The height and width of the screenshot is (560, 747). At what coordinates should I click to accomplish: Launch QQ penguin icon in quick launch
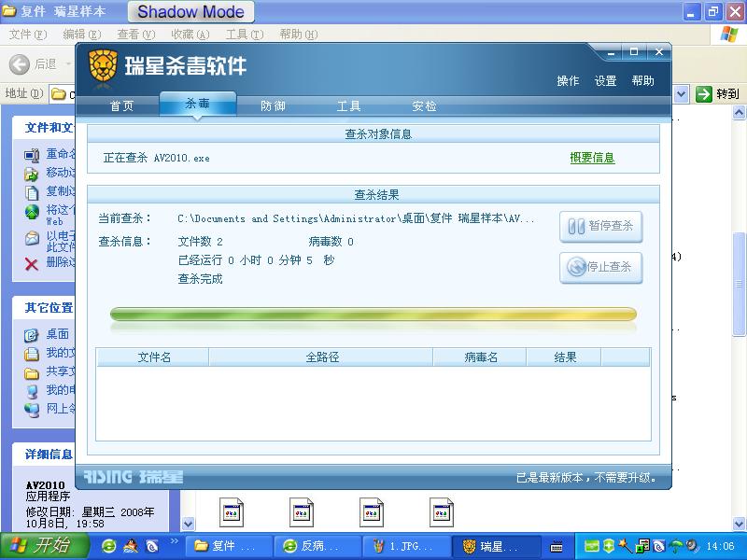click(x=131, y=546)
